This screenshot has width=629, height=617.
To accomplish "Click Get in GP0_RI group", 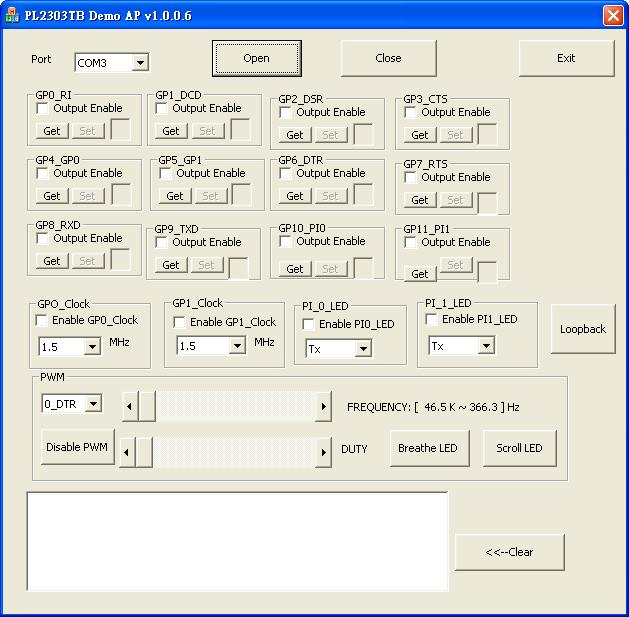I will tap(52, 131).
